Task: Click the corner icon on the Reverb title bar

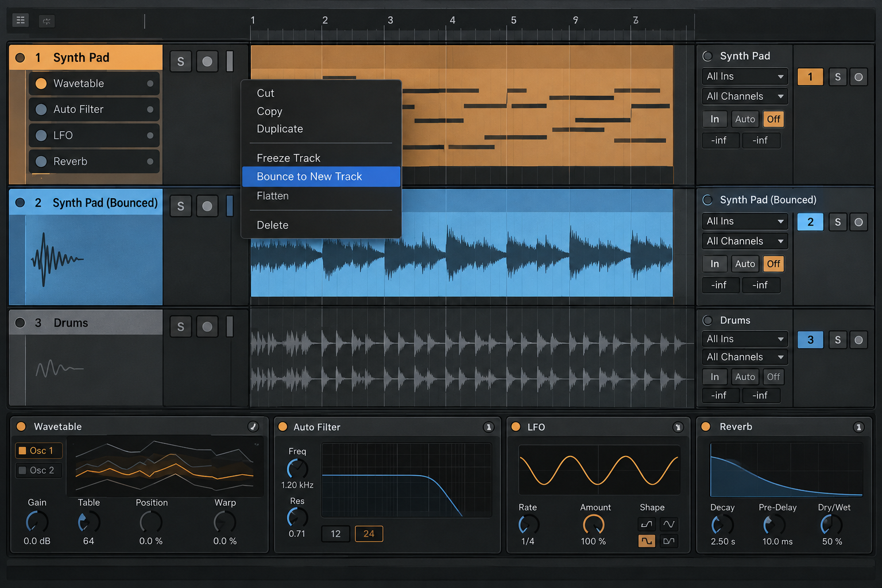Action: (x=858, y=427)
